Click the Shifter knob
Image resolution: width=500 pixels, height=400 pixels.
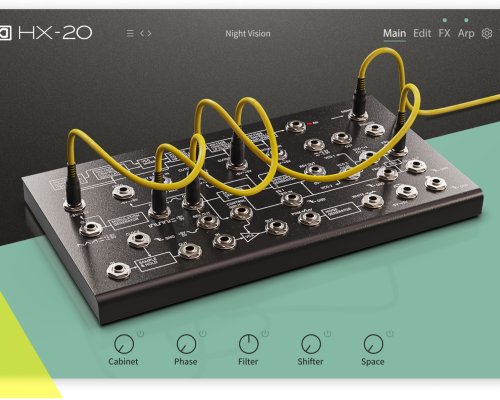pos(311,344)
